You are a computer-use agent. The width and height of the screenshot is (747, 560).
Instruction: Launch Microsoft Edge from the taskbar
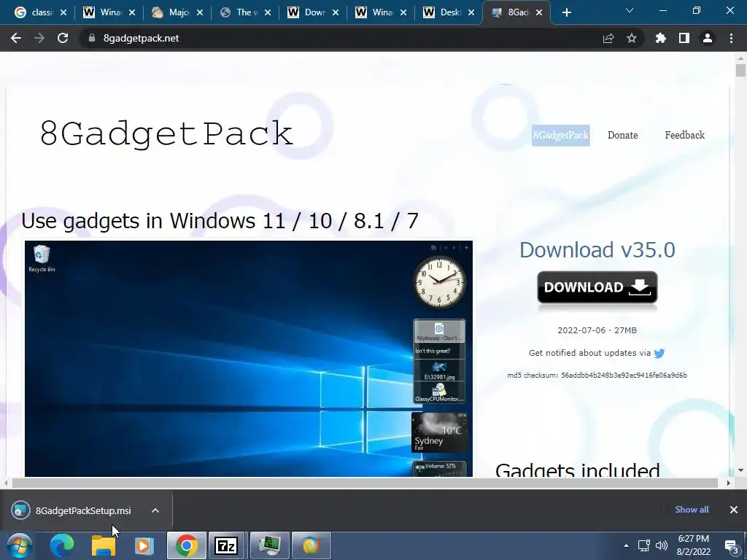click(x=62, y=545)
